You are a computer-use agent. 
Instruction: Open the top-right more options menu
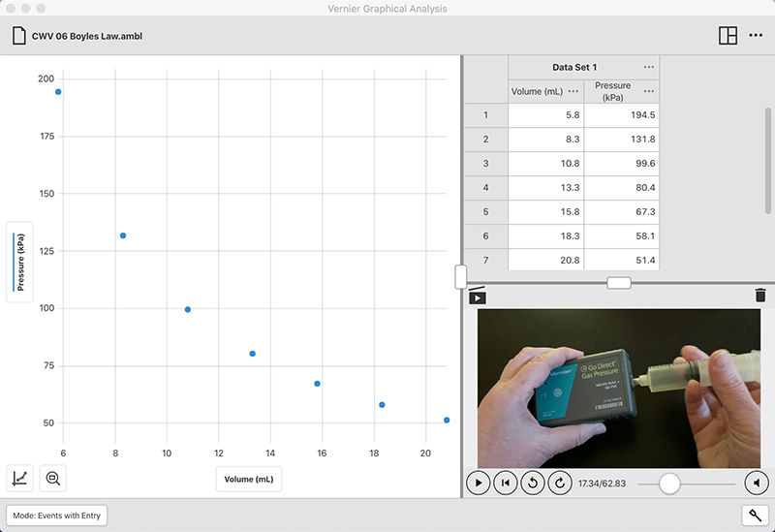pos(756,36)
